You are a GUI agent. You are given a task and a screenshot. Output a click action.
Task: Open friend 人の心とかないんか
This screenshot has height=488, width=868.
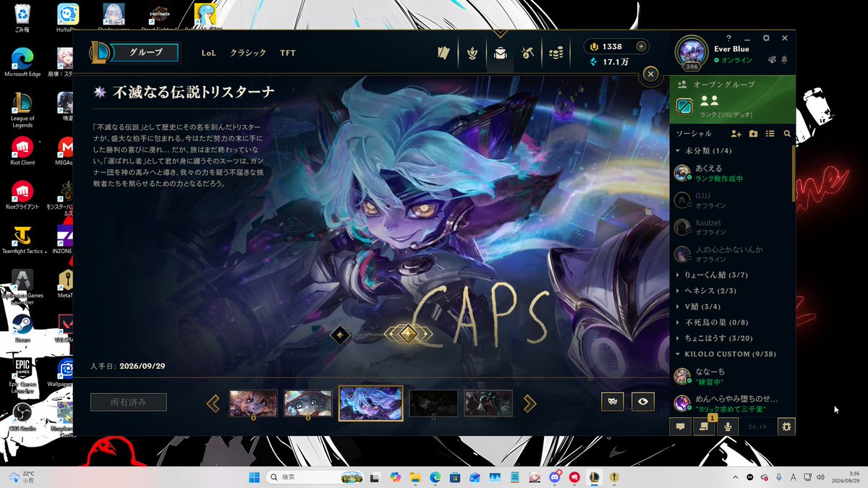(731, 254)
